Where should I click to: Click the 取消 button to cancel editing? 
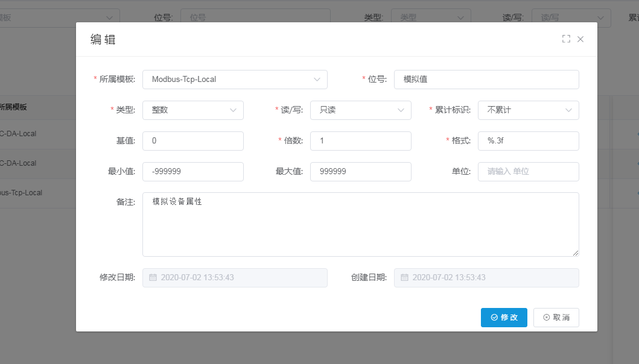tap(556, 318)
